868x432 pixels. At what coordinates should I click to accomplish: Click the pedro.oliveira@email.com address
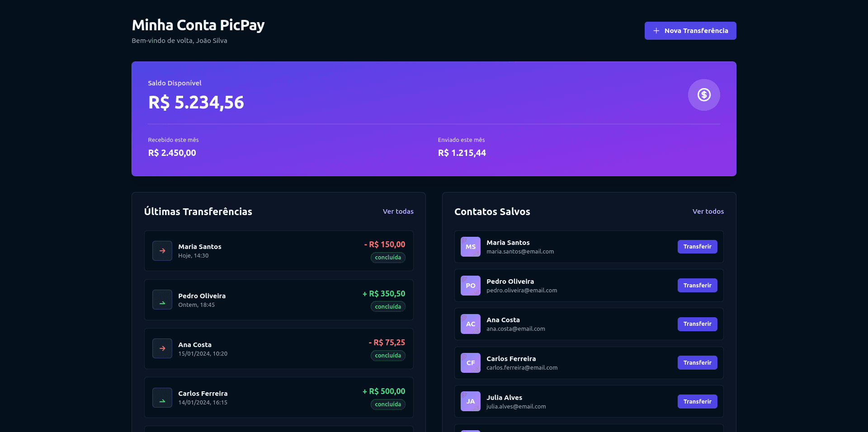point(522,291)
